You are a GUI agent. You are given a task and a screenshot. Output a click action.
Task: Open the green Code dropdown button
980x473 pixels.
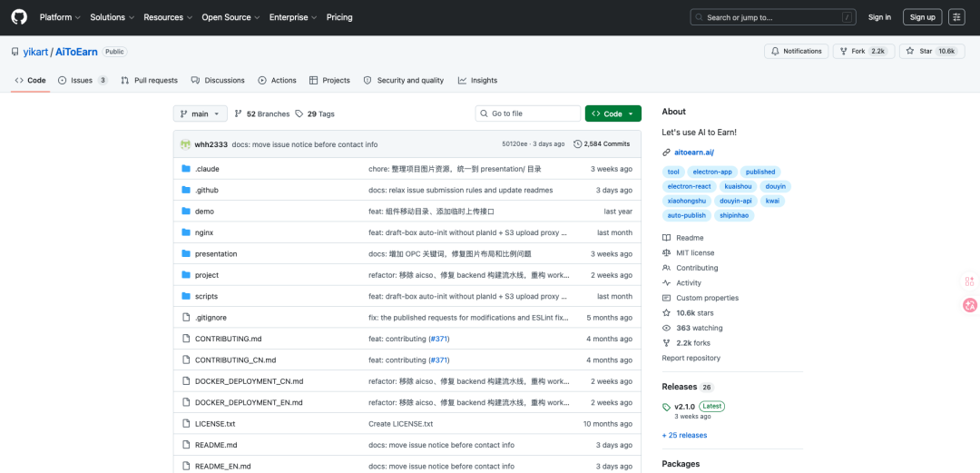(x=612, y=113)
